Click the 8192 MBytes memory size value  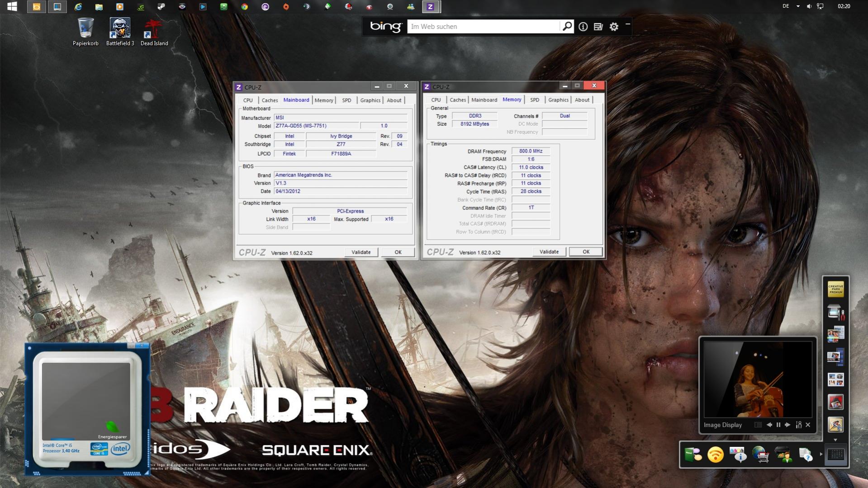click(474, 124)
